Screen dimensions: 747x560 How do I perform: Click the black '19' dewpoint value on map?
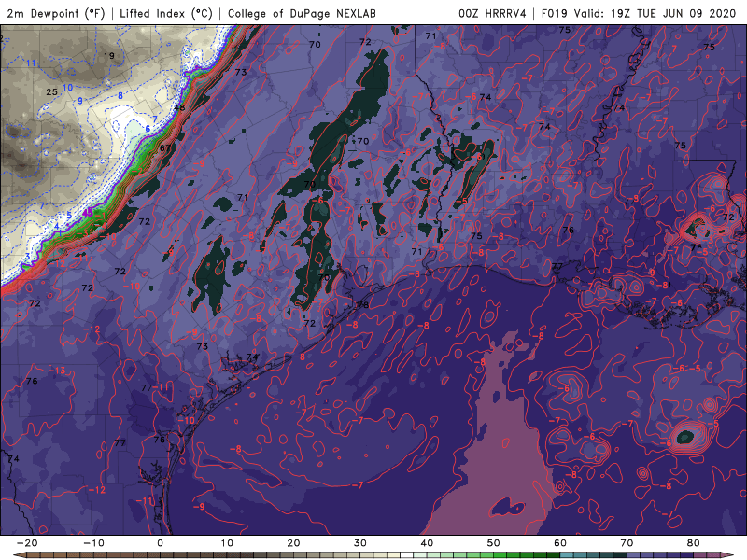(109, 56)
